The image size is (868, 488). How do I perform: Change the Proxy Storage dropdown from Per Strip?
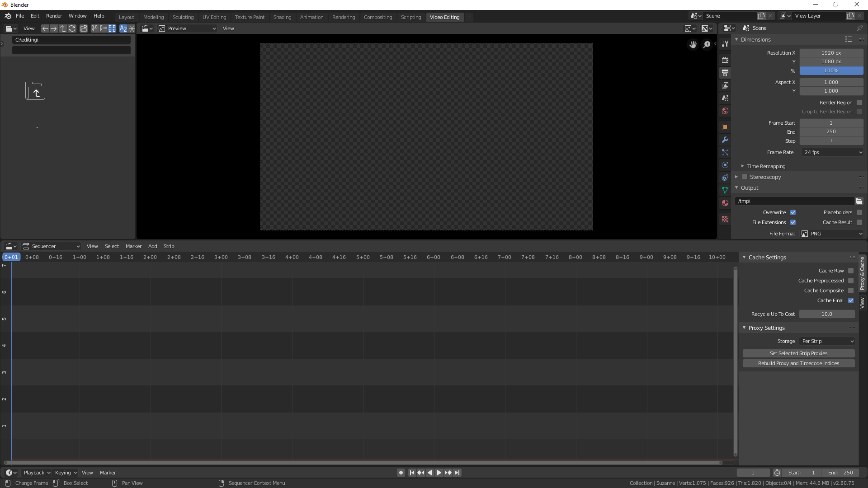[826, 341]
